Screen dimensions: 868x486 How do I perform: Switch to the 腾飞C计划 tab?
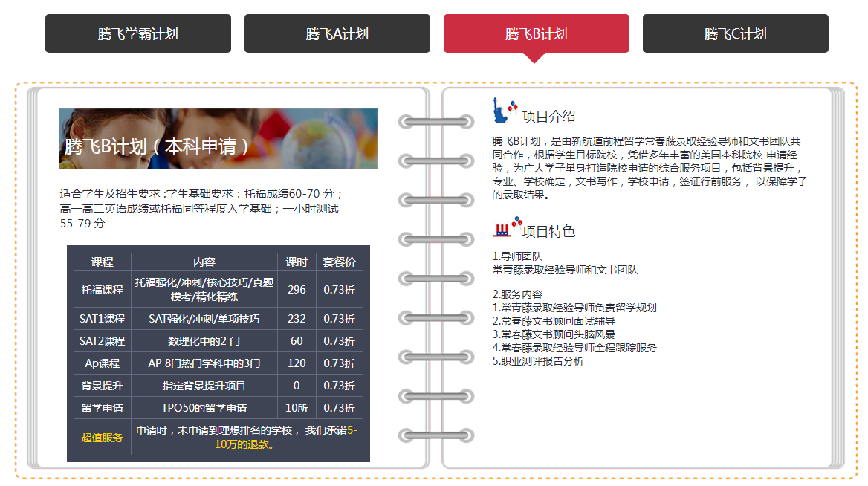(x=735, y=33)
